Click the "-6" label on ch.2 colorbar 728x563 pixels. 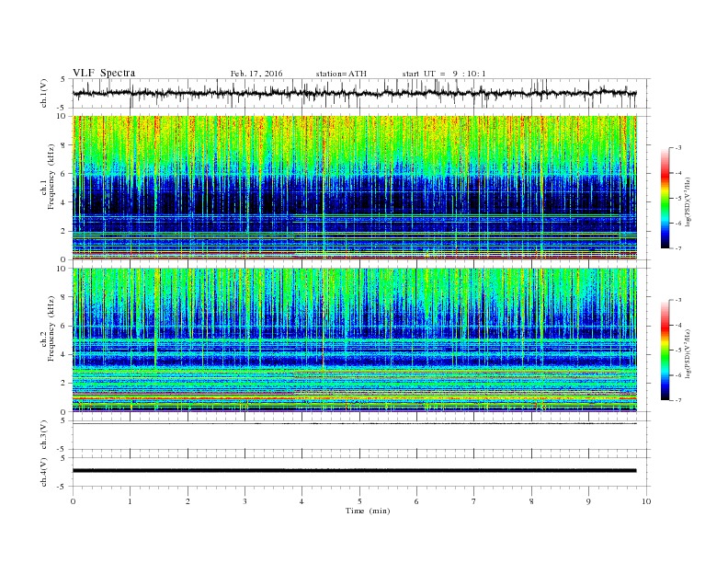click(678, 375)
